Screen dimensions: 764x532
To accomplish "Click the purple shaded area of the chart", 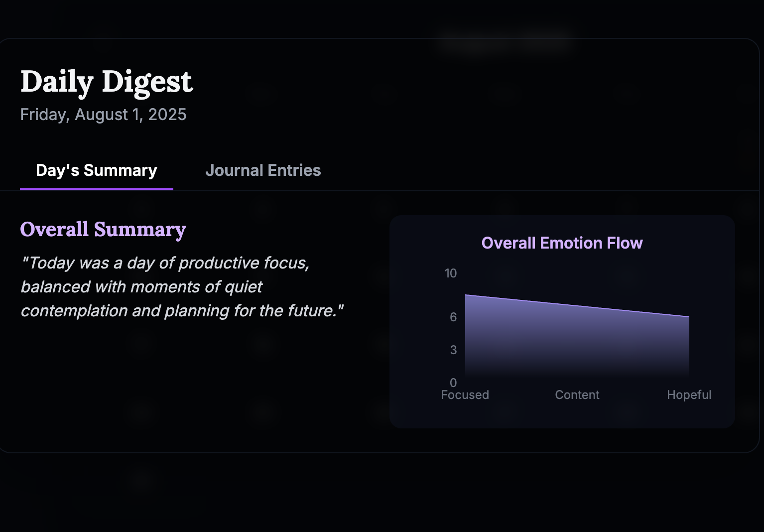I will point(577,344).
